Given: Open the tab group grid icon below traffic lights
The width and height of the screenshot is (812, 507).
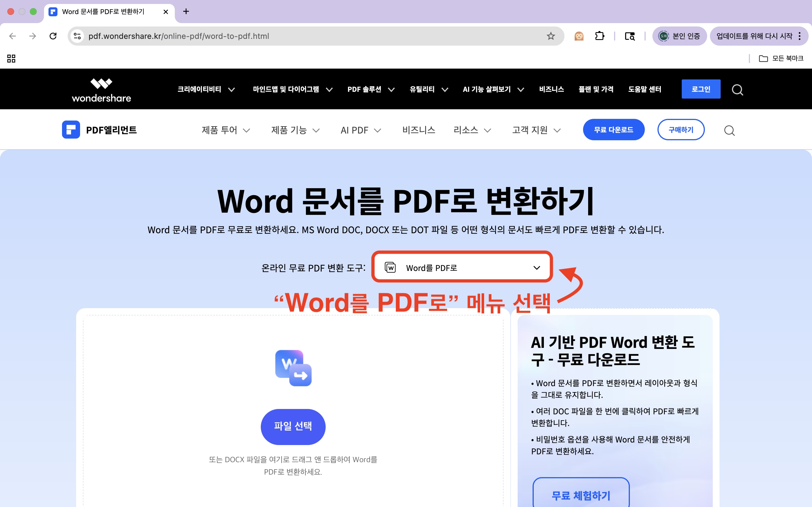Looking at the screenshot, I should click(11, 58).
